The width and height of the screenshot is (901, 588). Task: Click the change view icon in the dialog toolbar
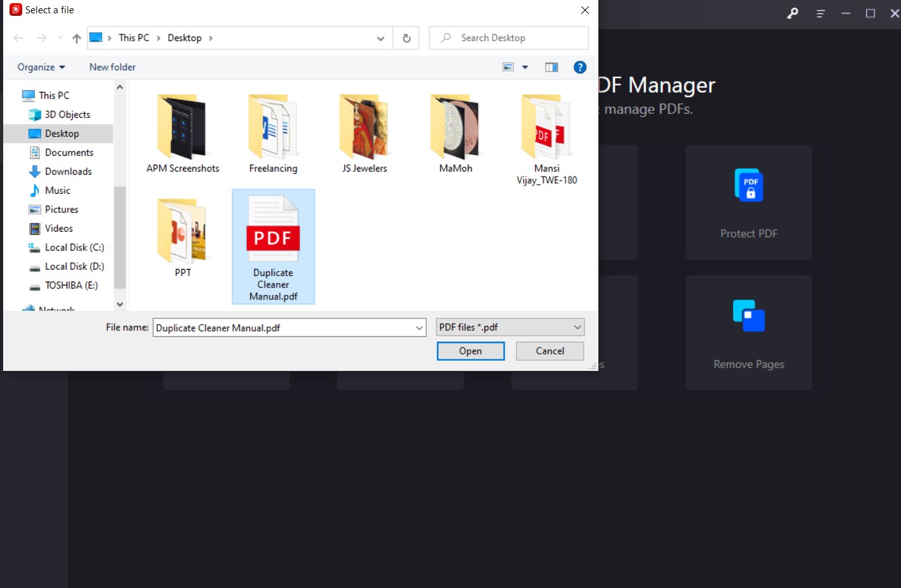507,66
